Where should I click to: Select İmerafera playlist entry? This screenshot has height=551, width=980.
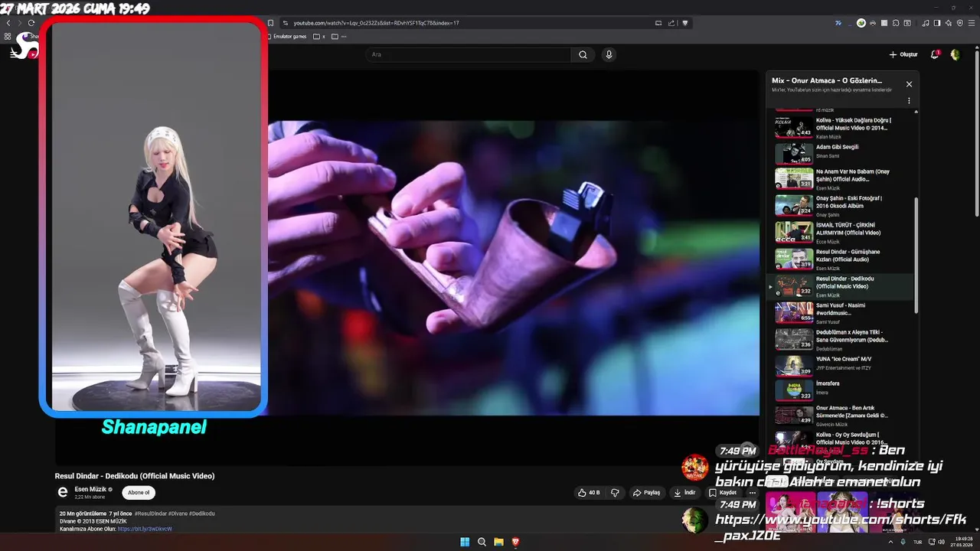842,390
